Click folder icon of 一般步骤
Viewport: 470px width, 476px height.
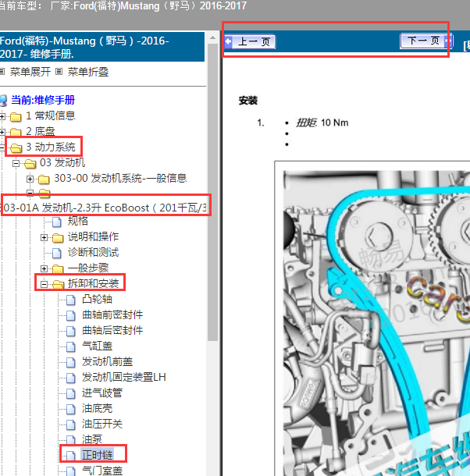[x=58, y=268]
